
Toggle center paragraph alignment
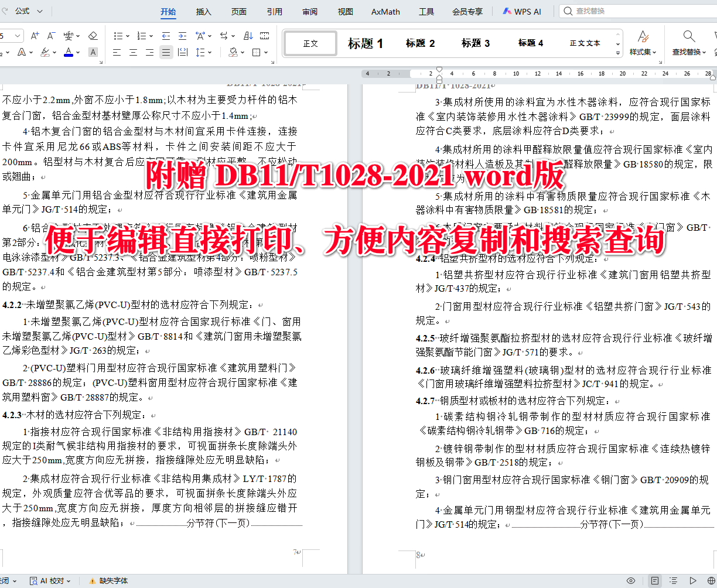134,52
